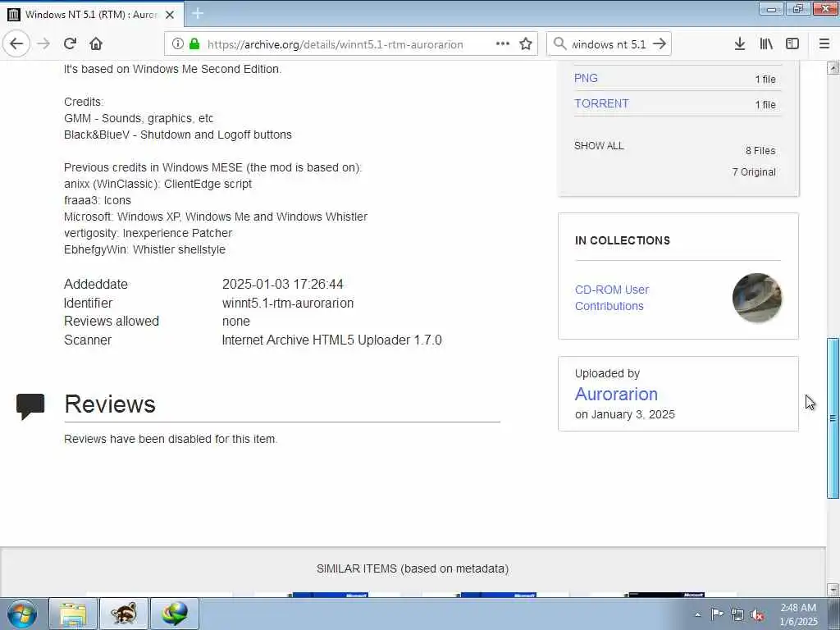The width and height of the screenshot is (840, 630).
Task: Open uploader Aurorarion's profile
Action: [x=616, y=395]
